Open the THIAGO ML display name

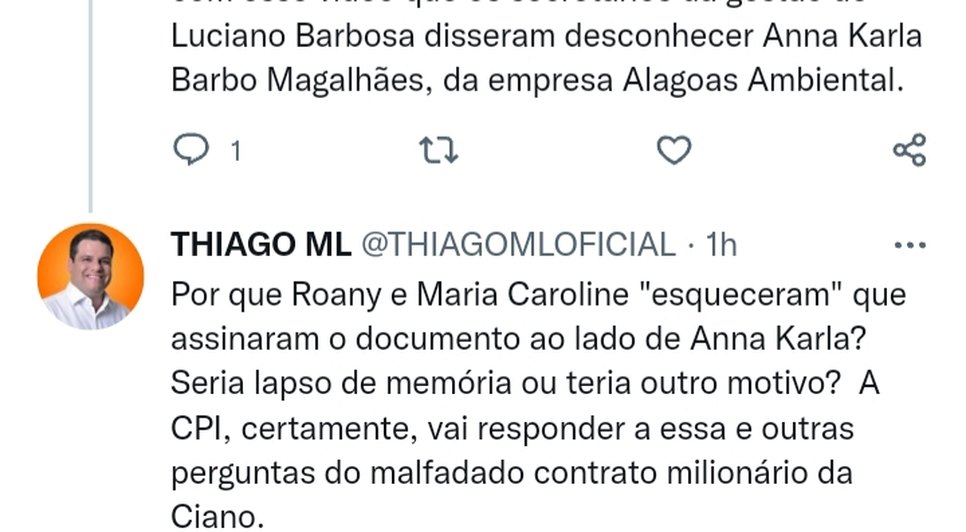pyautogui.click(x=261, y=244)
